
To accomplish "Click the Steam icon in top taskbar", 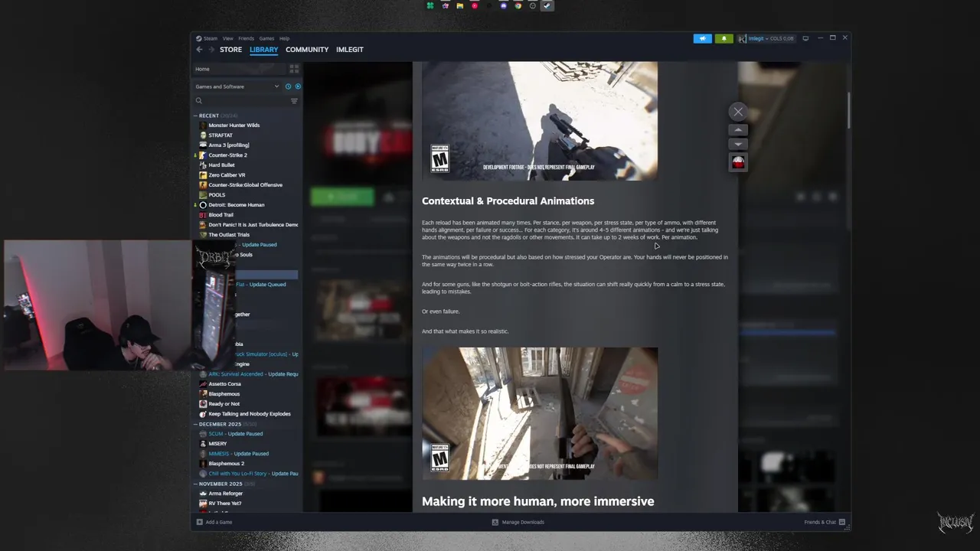I will 547,5.
